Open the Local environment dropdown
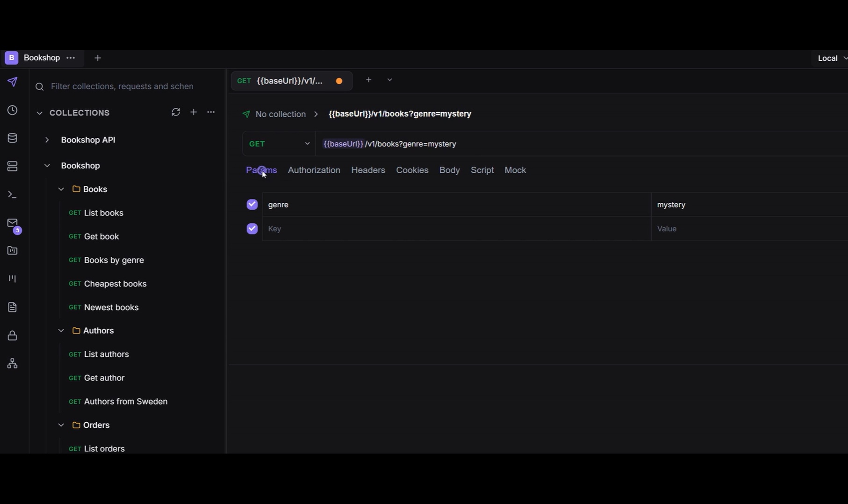 point(832,58)
